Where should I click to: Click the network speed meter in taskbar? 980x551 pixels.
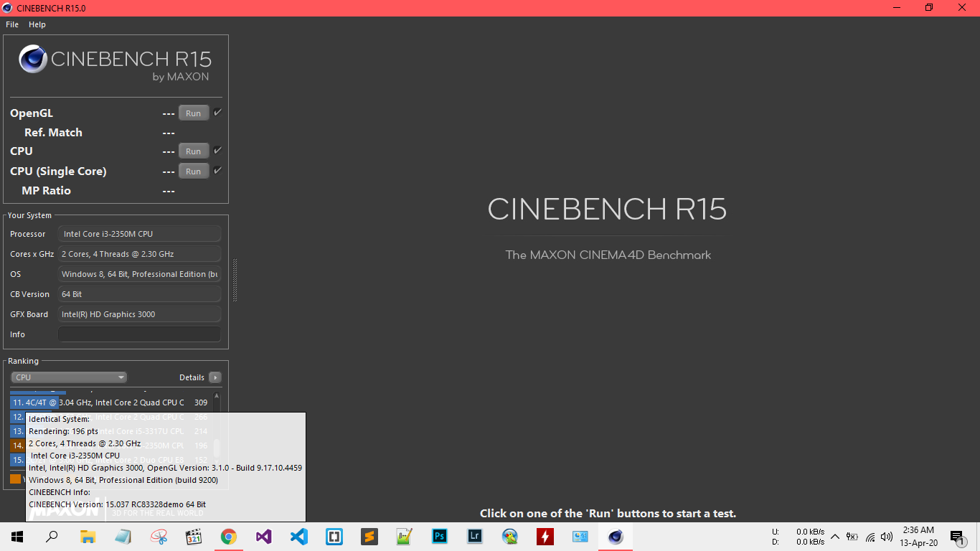click(798, 537)
